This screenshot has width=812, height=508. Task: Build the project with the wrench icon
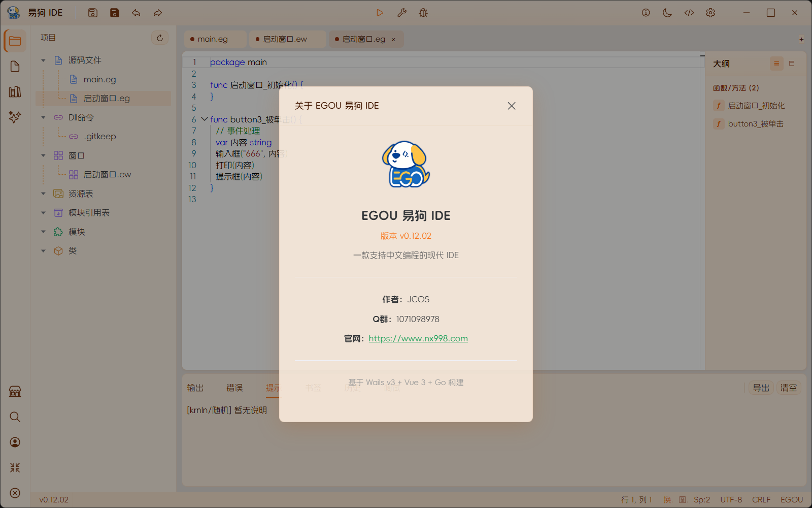[402, 13]
